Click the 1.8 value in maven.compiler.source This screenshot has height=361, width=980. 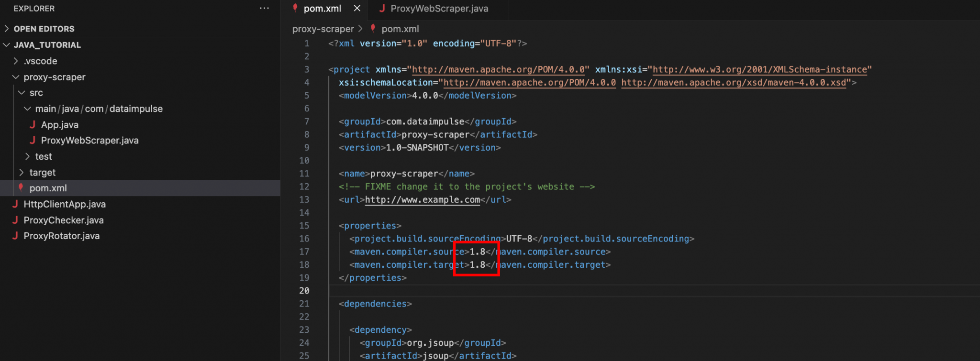(478, 252)
